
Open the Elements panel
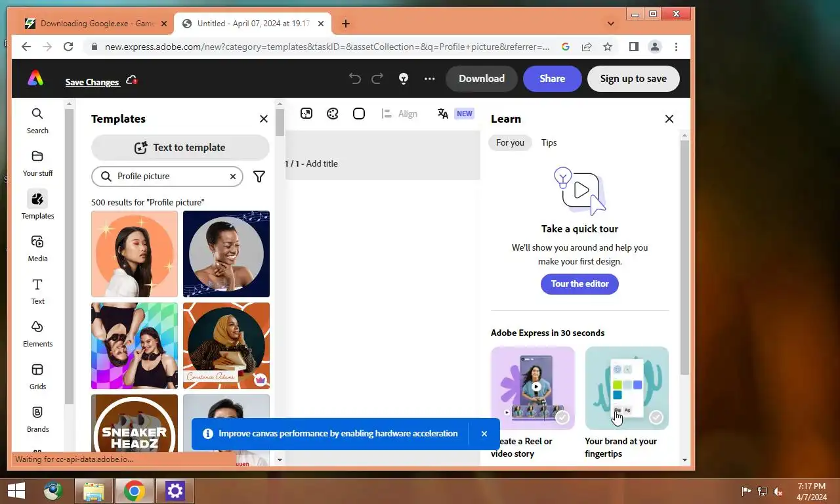37,334
